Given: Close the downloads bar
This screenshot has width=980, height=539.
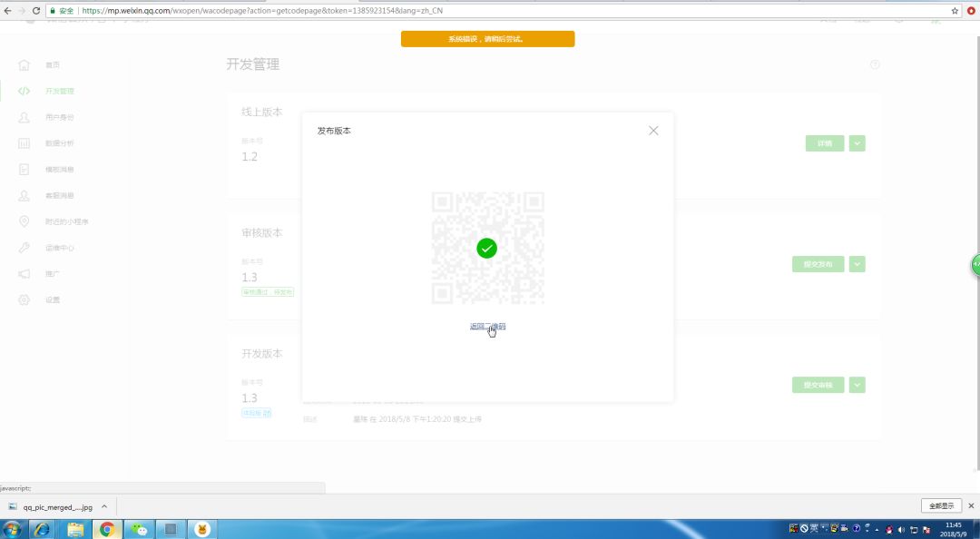Looking at the screenshot, I should tap(971, 505).
